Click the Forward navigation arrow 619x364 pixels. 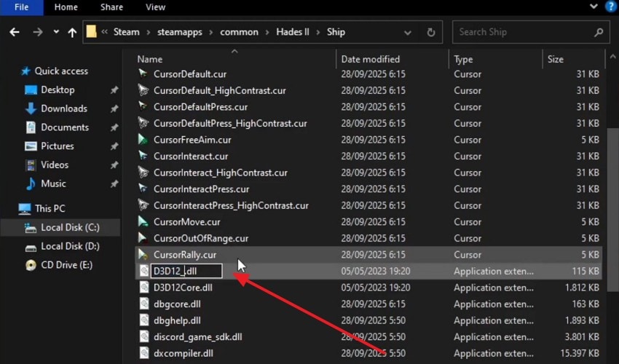click(38, 32)
